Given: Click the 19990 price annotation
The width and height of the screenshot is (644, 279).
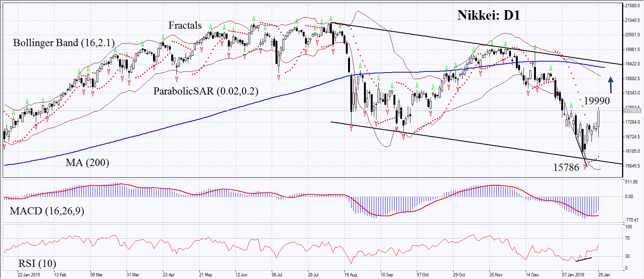Looking at the screenshot, I should coord(597,101).
